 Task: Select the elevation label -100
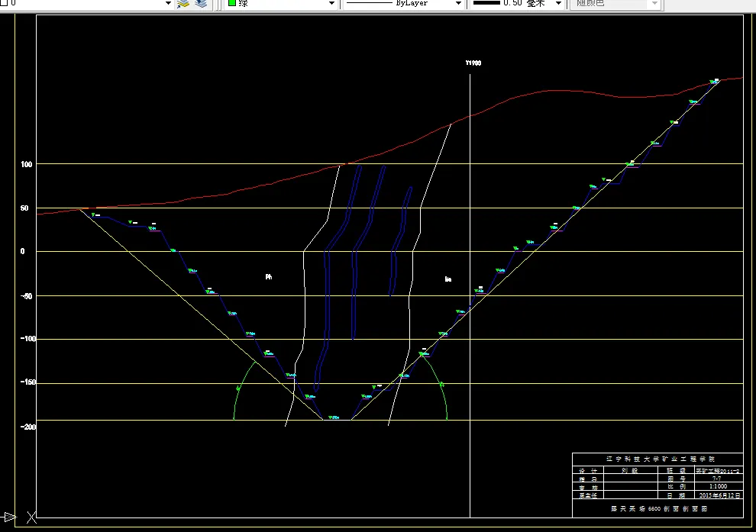pyautogui.click(x=28, y=339)
